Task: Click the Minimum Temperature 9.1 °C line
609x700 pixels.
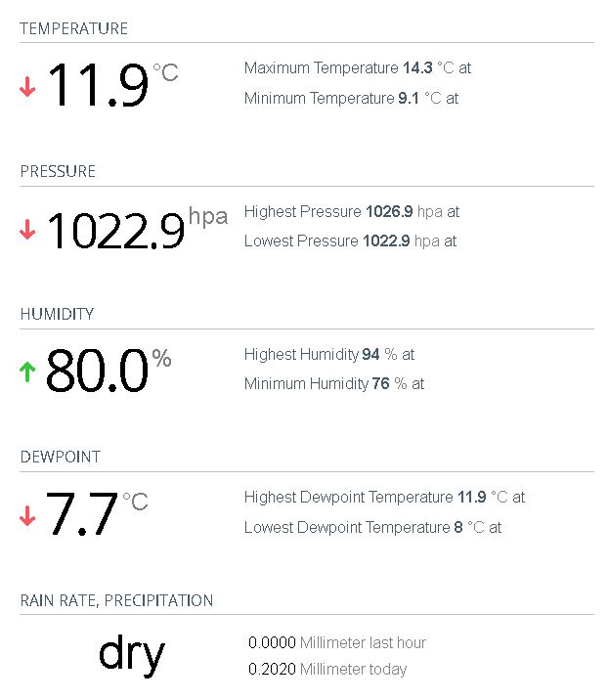Action: [x=351, y=98]
